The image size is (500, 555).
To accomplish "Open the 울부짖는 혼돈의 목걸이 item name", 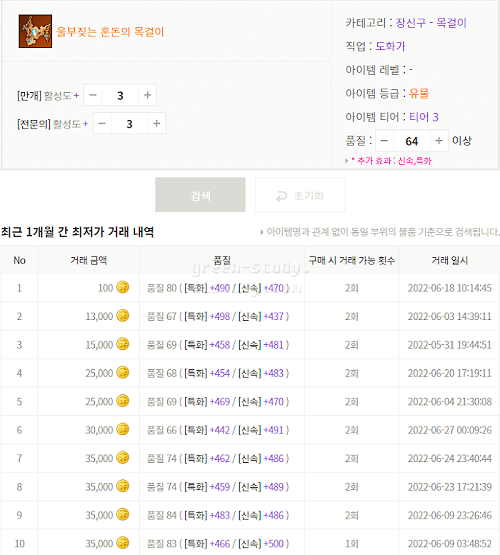I will click(110, 32).
